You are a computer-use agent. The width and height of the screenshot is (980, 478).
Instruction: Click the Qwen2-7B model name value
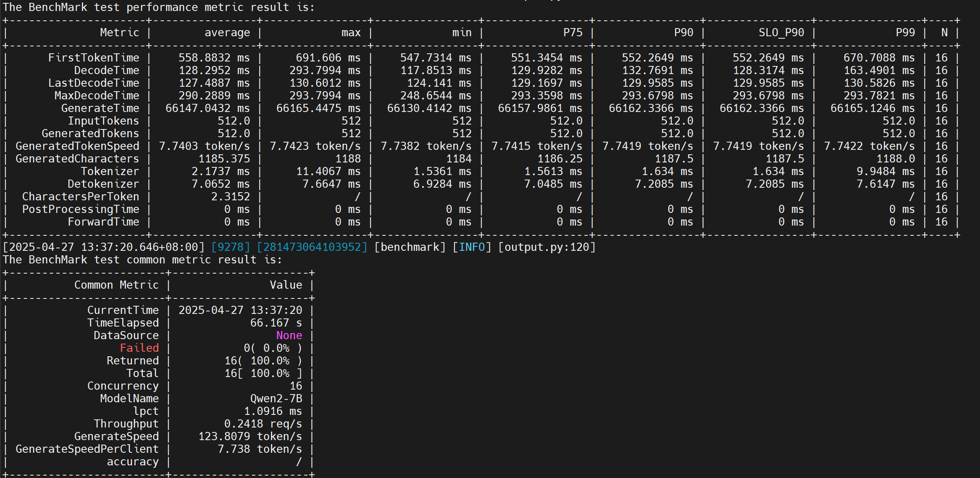click(x=276, y=399)
